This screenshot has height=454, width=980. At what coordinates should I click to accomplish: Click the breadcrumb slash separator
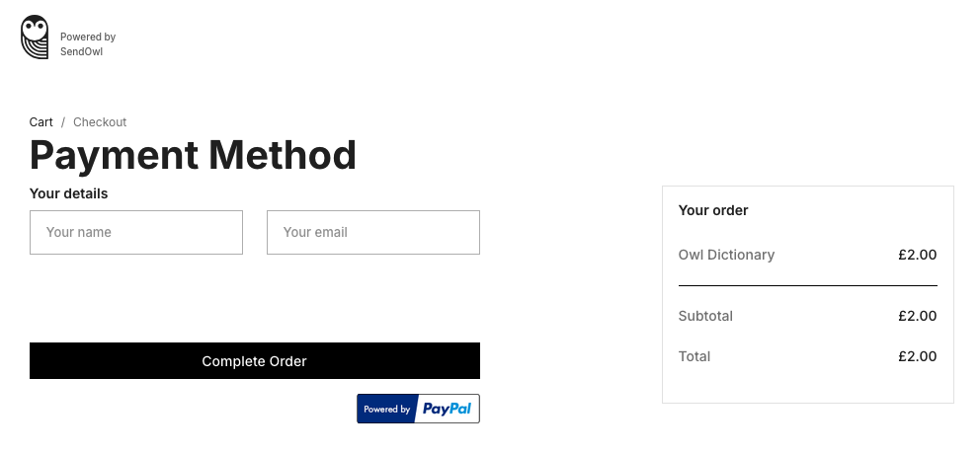(x=63, y=122)
